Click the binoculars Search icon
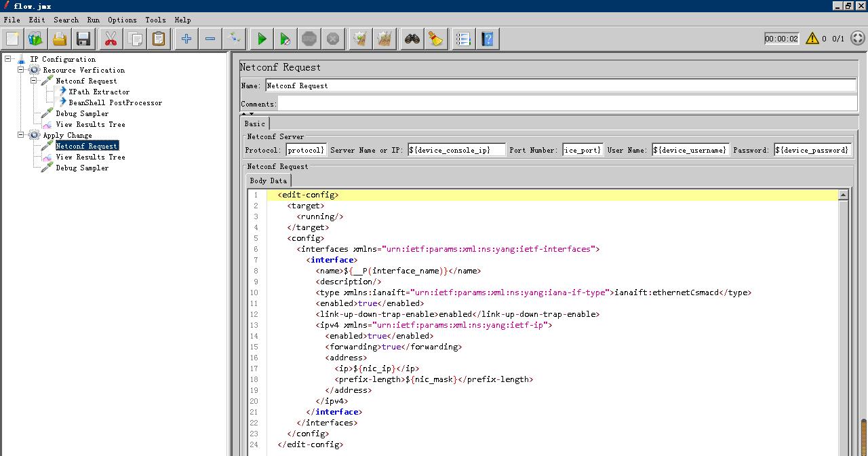Viewport: 868px width, 456px height. [x=412, y=39]
